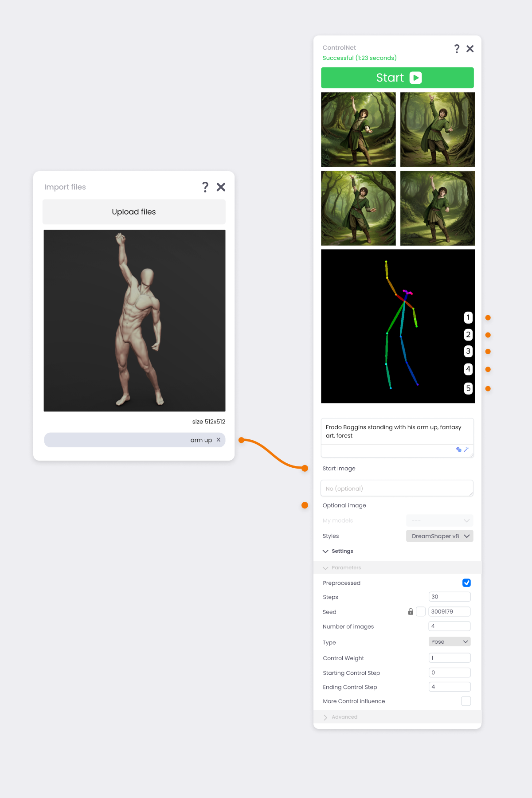Select the top-right generated forest image
This screenshot has width=532, height=798.
pos(438,129)
